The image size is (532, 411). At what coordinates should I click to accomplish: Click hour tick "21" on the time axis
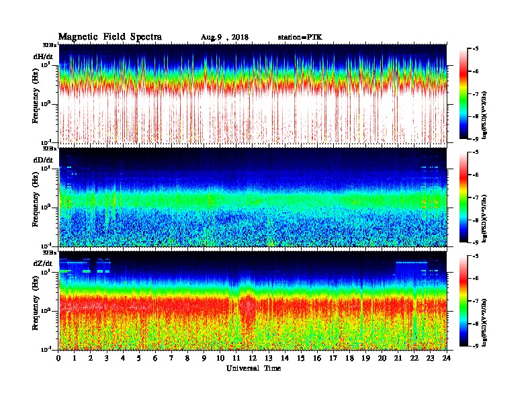pyautogui.click(x=398, y=359)
